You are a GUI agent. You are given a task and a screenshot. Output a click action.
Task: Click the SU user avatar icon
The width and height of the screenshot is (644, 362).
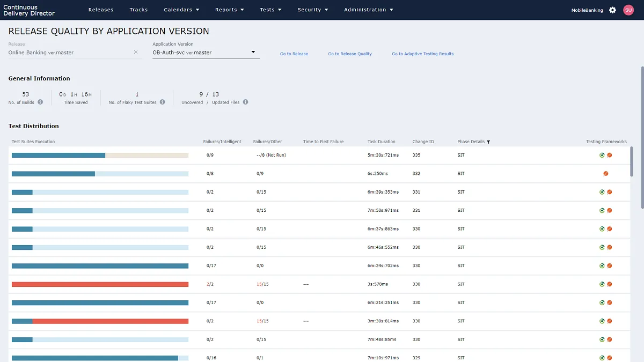click(628, 10)
